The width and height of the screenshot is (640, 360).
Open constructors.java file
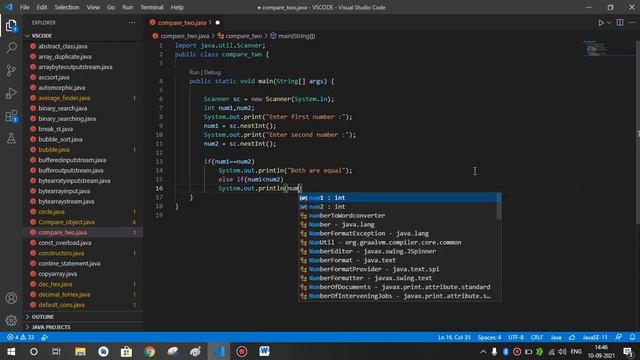(x=61, y=253)
